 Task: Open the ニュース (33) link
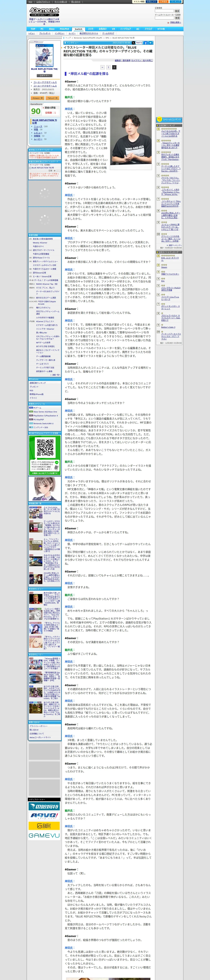point(38,126)
